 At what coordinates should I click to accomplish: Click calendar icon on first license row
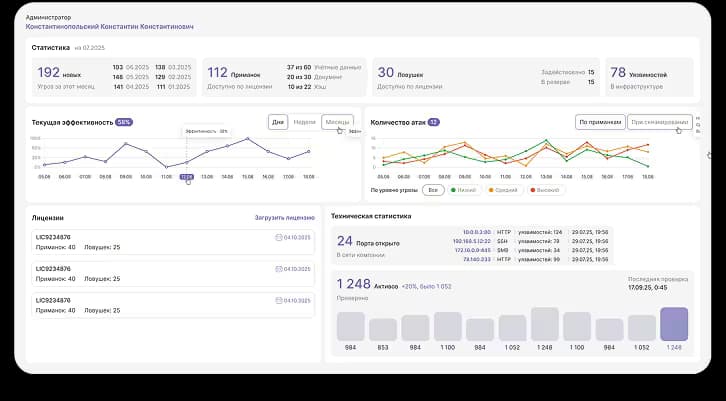tap(278, 238)
